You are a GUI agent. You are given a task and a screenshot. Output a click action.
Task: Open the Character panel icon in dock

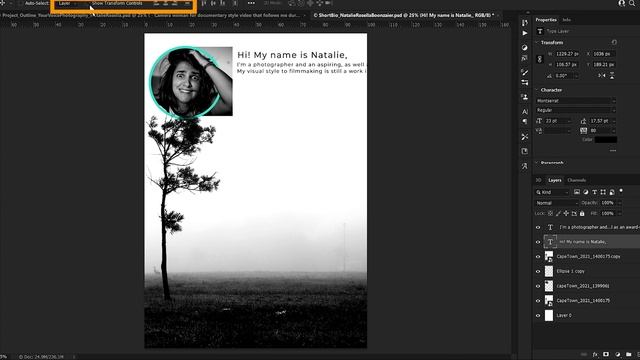(524, 111)
